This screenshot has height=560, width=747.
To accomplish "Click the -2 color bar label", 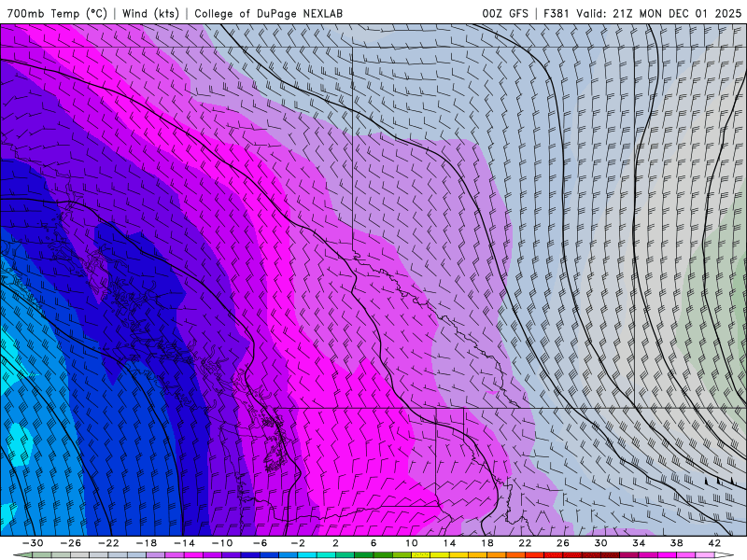I will pos(298,543).
